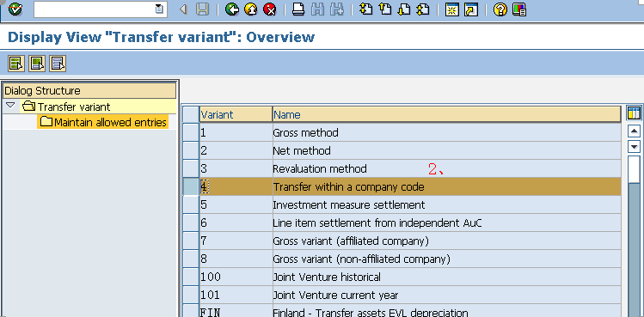Select row marker for Investment measure settlement
Viewport: 644px width, 317px height.
(x=191, y=205)
